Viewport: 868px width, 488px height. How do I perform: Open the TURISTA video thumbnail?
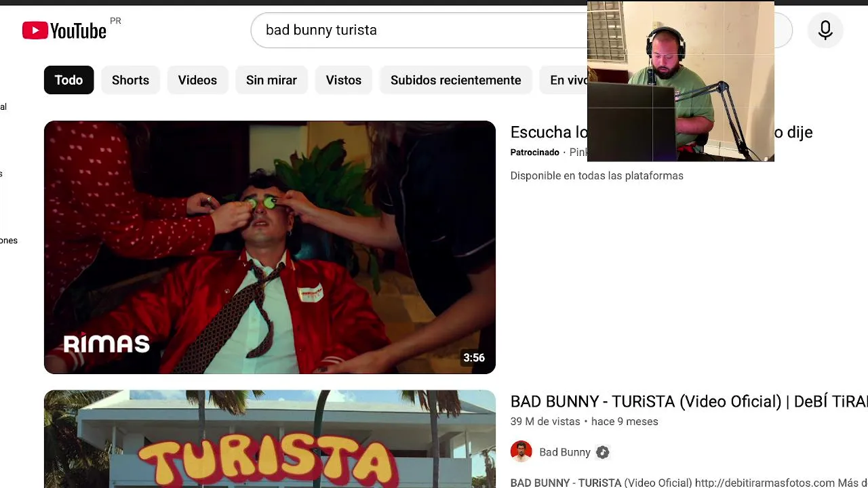pos(270,439)
